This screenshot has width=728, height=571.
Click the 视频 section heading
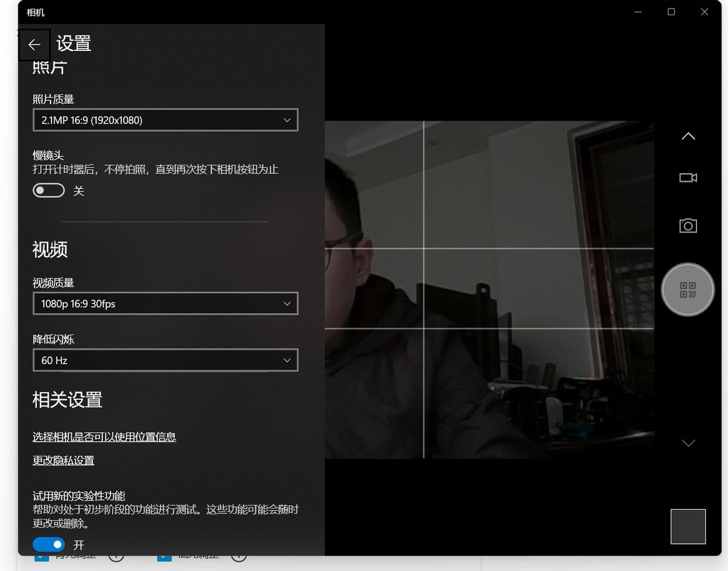(50, 249)
